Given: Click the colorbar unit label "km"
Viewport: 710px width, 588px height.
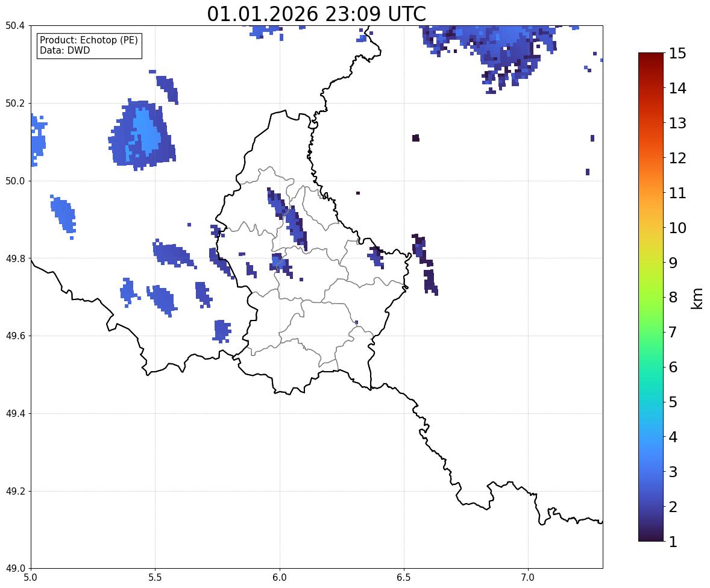Looking at the screenshot, I should (696, 298).
